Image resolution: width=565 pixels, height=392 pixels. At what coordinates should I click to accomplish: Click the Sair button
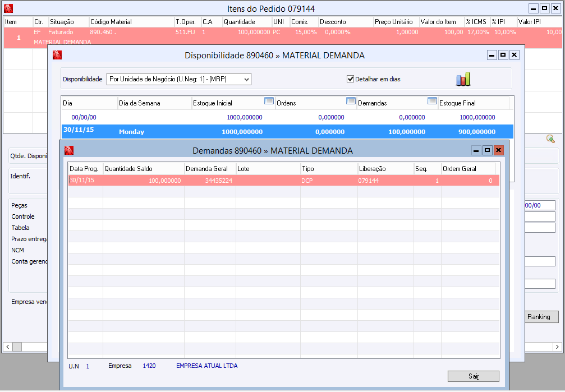[473, 376]
